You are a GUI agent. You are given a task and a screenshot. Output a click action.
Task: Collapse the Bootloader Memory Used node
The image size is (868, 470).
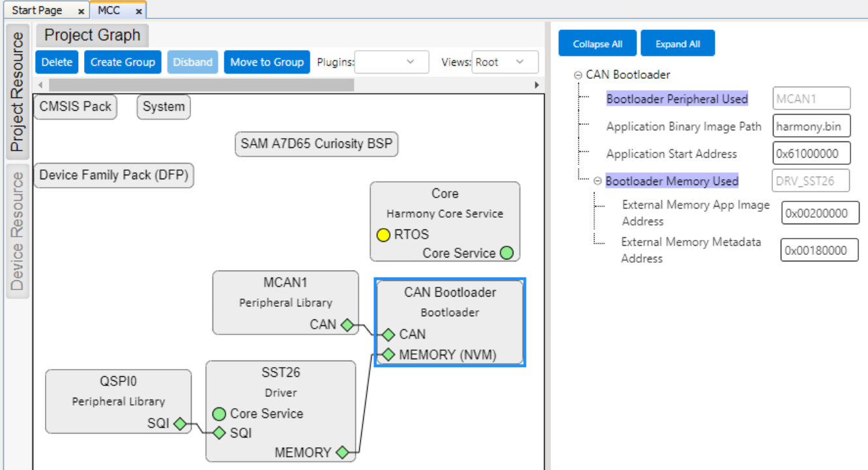click(x=598, y=181)
